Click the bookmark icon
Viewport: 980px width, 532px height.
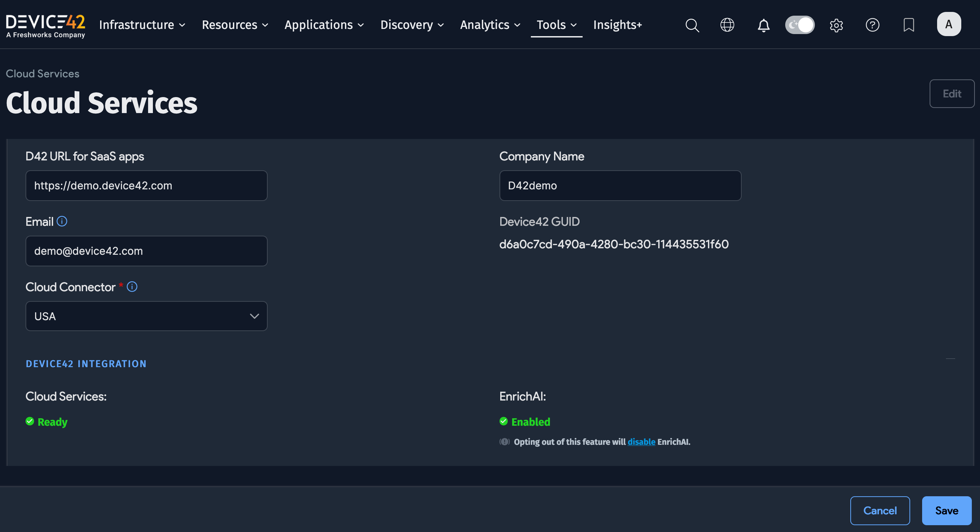tap(908, 25)
